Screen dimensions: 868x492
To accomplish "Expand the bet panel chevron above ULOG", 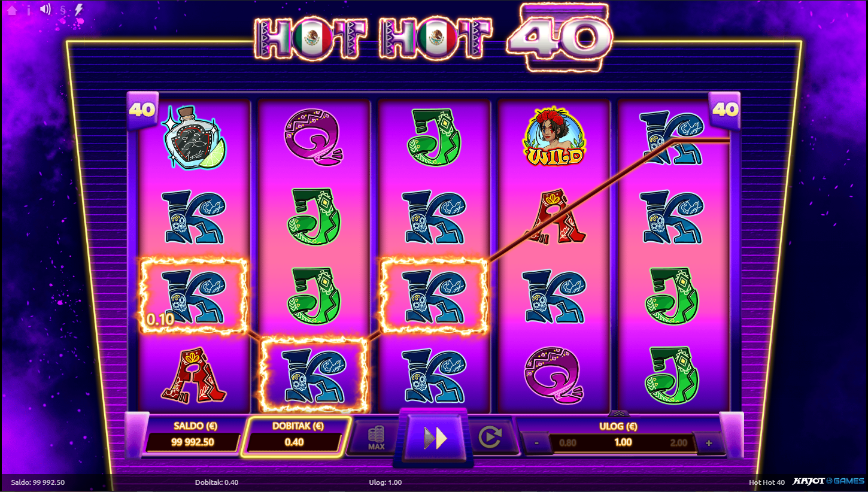I will (x=619, y=413).
